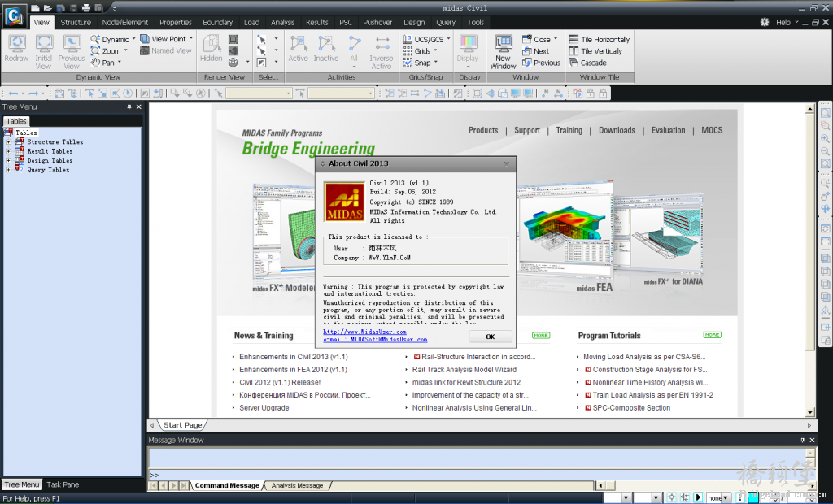833x504 pixels.
Task: Open the Grids dropdown
Action: point(435,51)
